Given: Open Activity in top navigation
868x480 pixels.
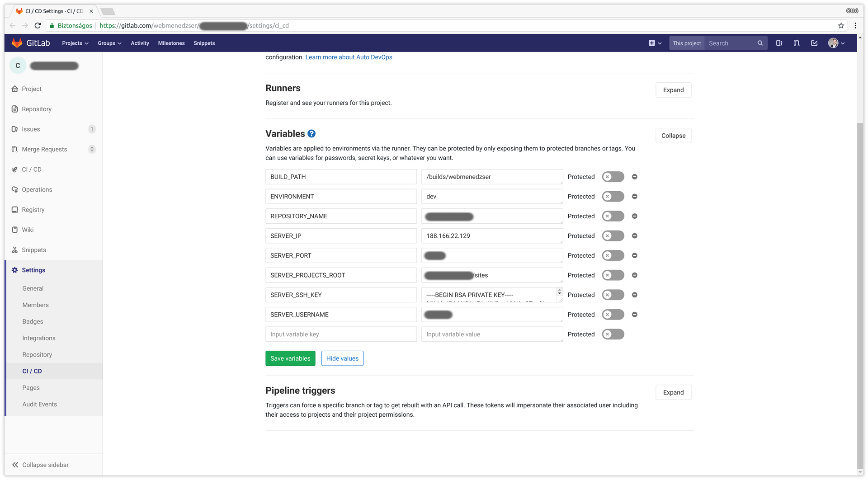Looking at the screenshot, I should coord(140,43).
